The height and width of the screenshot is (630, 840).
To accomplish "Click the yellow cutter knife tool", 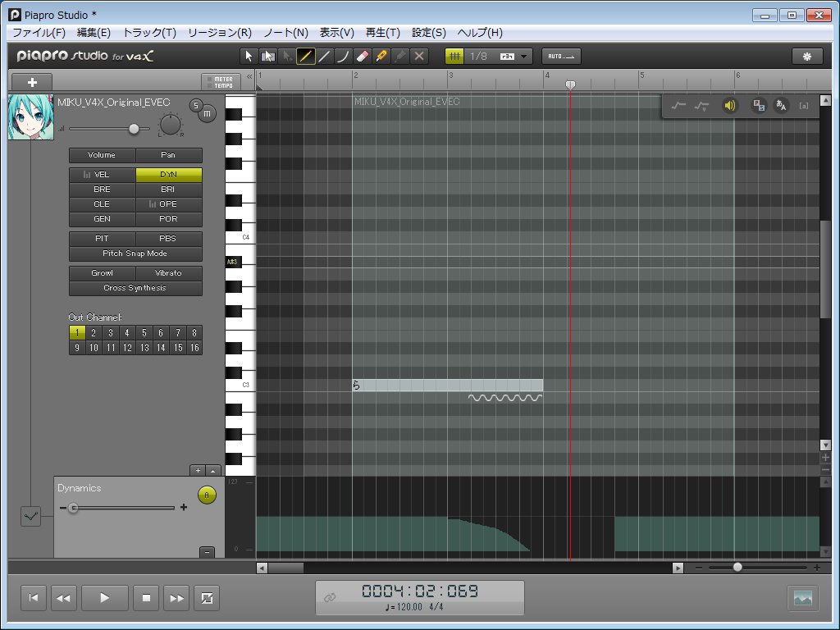I will 381,56.
